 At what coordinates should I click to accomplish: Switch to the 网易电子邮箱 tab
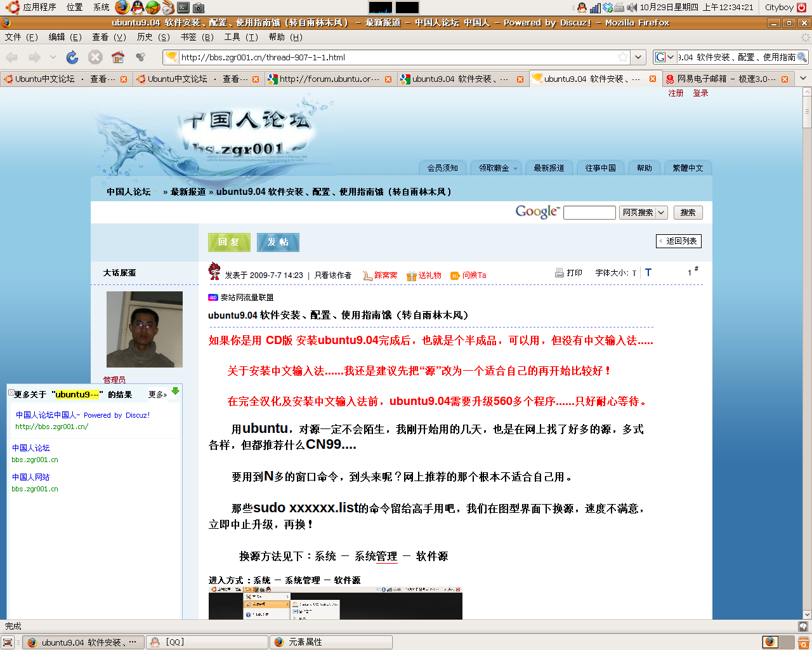[x=728, y=79]
